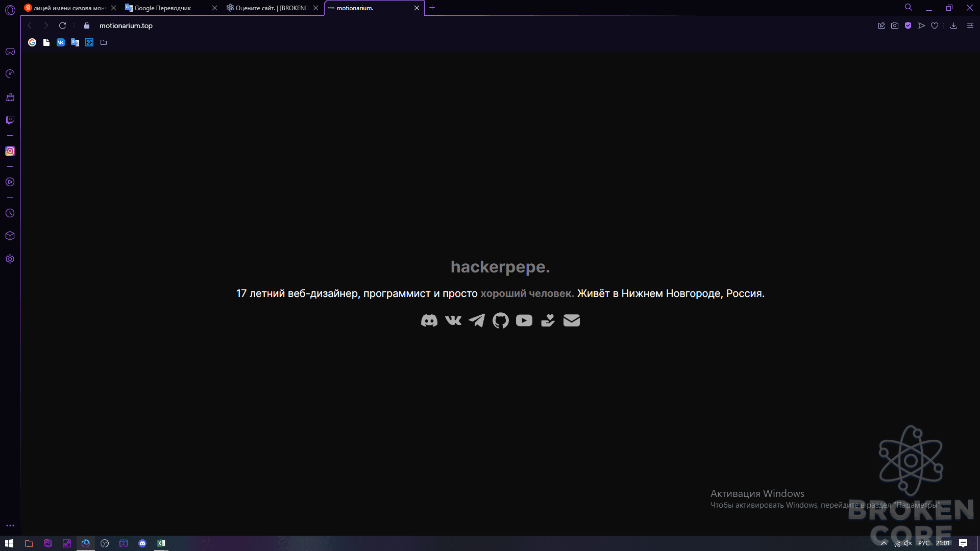Open Google bookmark in bookmarks bar
The width and height of the screenshot is (980, 551).
click(32, 42)
